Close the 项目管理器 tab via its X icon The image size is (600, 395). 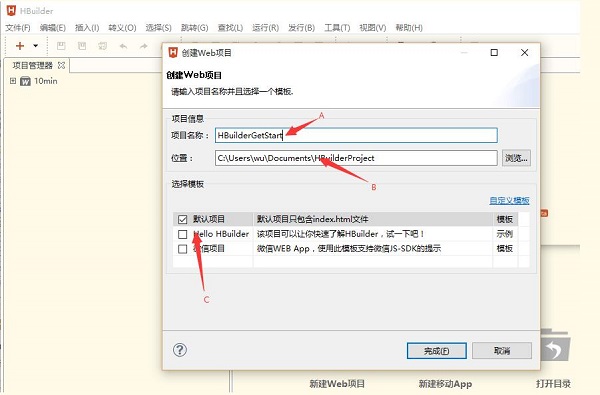pyautogui.click(x=61, y=65)
